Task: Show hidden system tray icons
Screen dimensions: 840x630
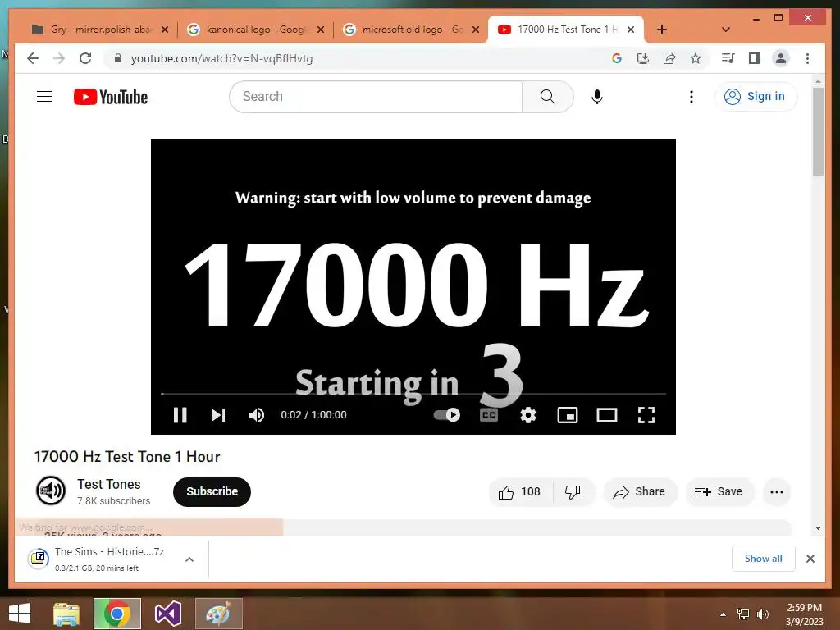Action: [723, 614]
